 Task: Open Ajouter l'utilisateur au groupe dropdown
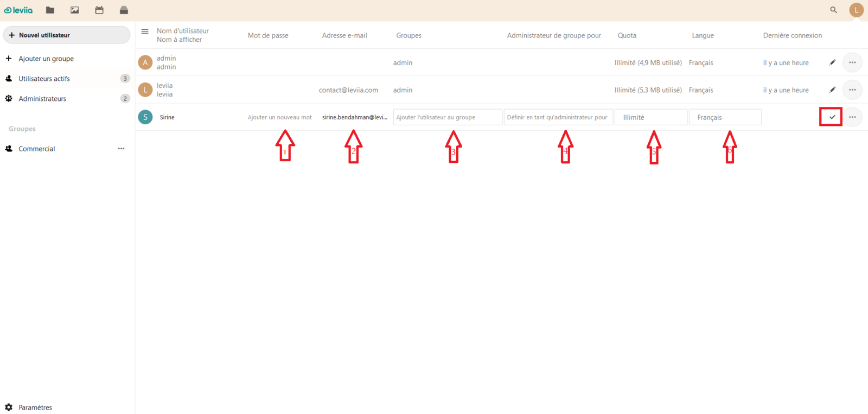(448, 117)
